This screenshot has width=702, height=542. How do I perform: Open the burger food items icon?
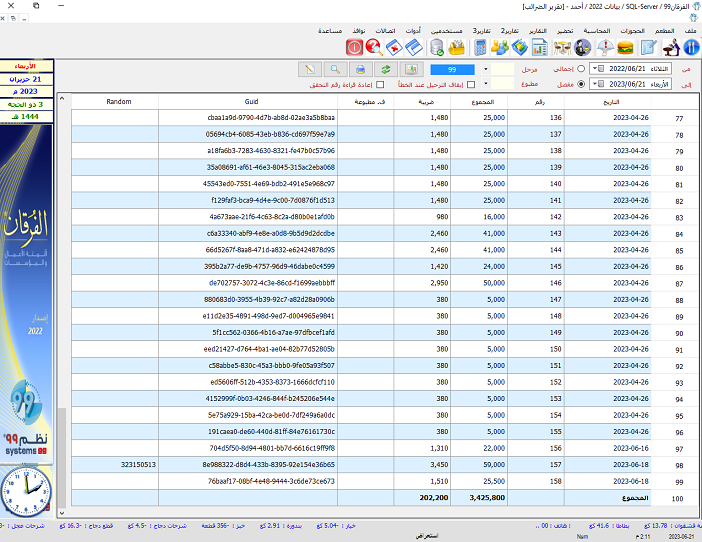(626, 47)
